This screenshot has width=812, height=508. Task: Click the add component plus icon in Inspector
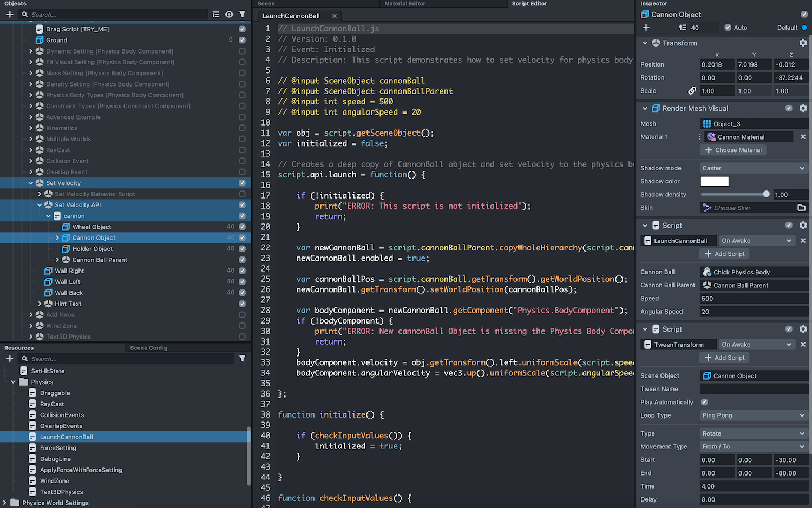click(x=646, y=28)
